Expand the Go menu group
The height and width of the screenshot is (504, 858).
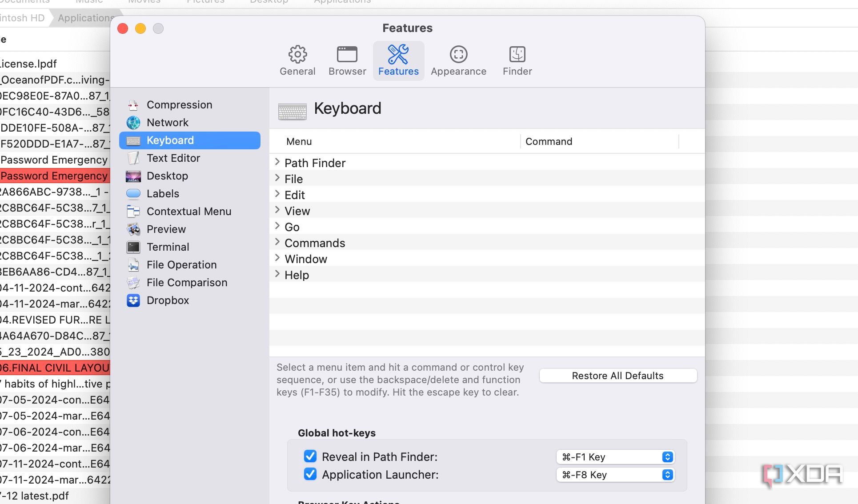coord(277,226)
